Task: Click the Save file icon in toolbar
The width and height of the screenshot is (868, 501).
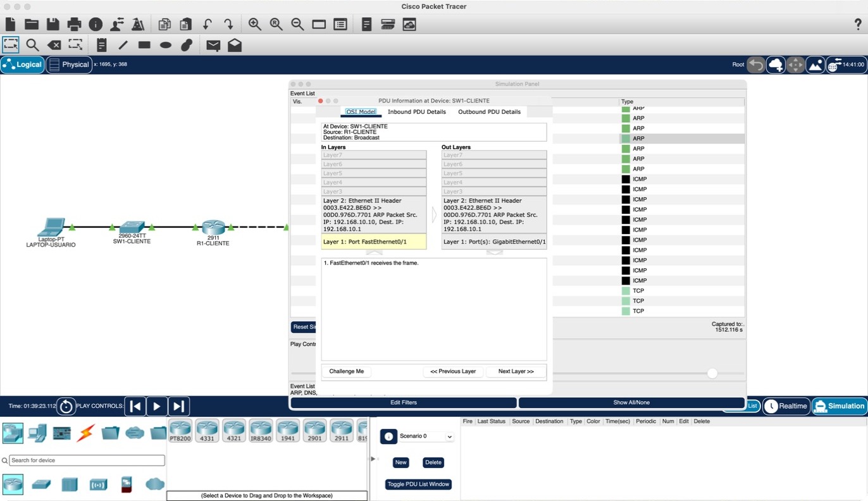Action: [53, 24]
